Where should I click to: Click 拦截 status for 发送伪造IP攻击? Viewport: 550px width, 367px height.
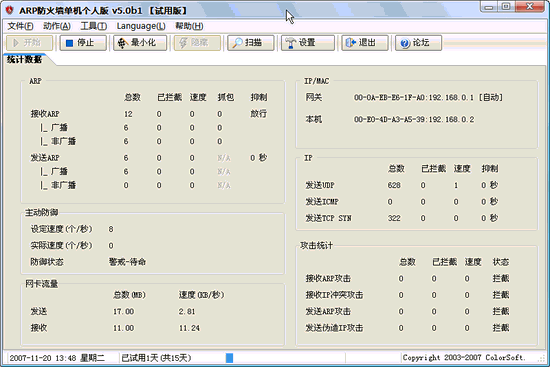(501, 328)
